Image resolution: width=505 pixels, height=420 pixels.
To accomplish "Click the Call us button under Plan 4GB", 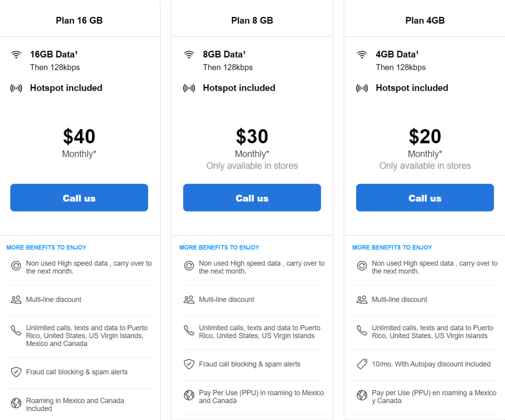I will tap(425, 198).
